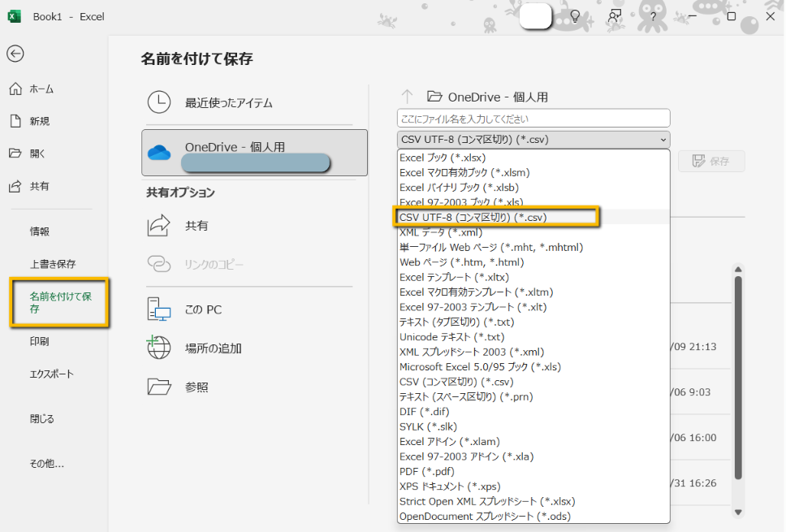Screen dimensions: 786x532
Task: Select Excel マクロ有効テンプレート (*.xltm)
Action: click(x=533, y=292)
